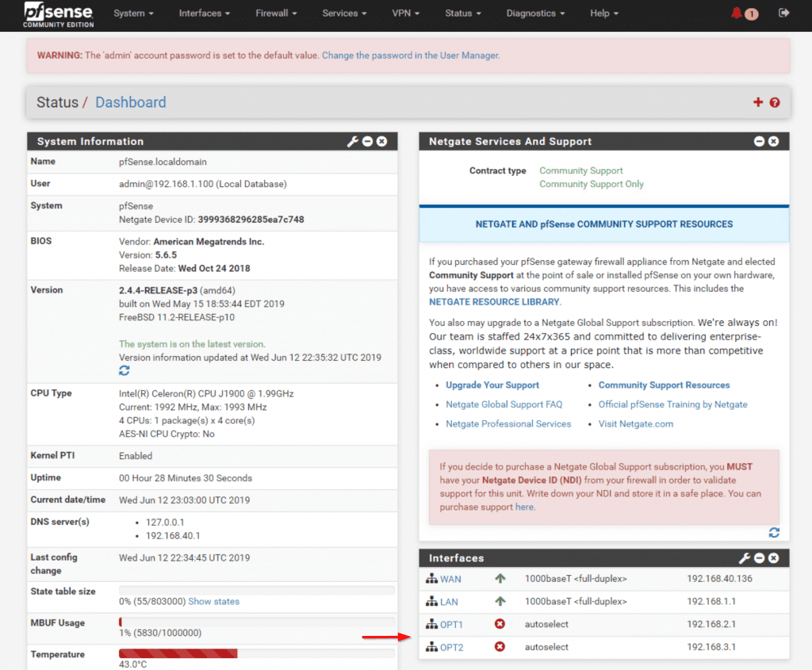The image size is (812, 670).
Task: Remove the Interfaces widget
Action: pos(774,558)
